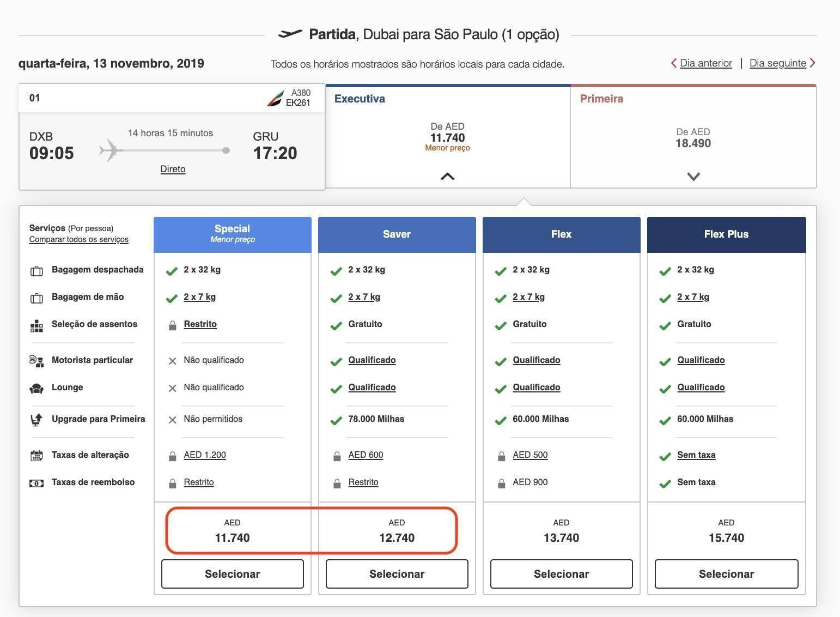Collapse the Executiva fare panel chevron
840x617 pixels.
click(447, 176)
